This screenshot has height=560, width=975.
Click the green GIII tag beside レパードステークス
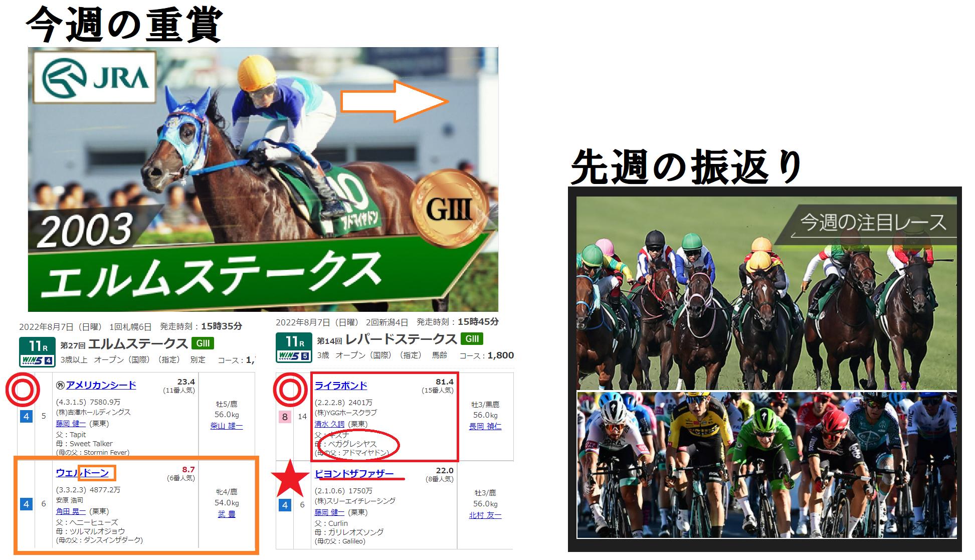(471, 339)
